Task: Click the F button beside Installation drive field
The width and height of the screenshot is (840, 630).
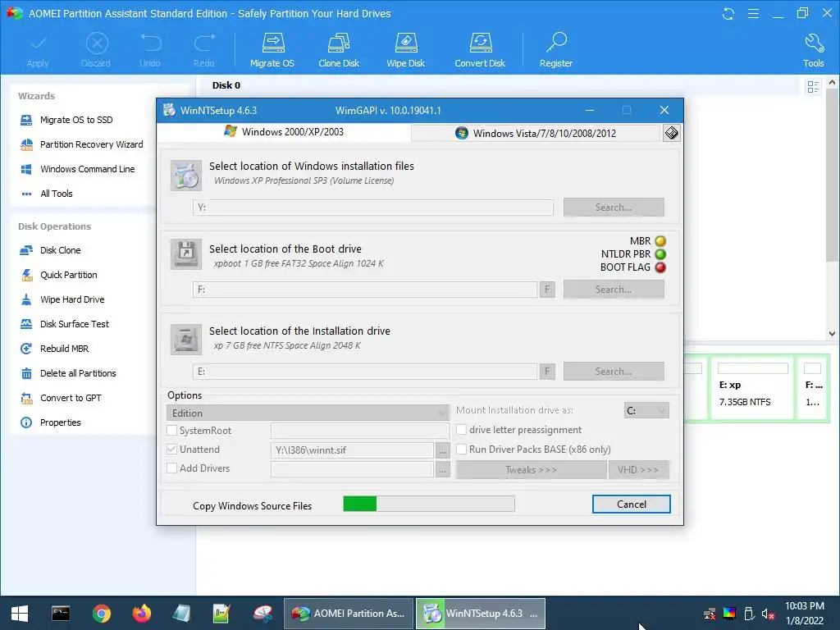Action: [x=547, y=372]
